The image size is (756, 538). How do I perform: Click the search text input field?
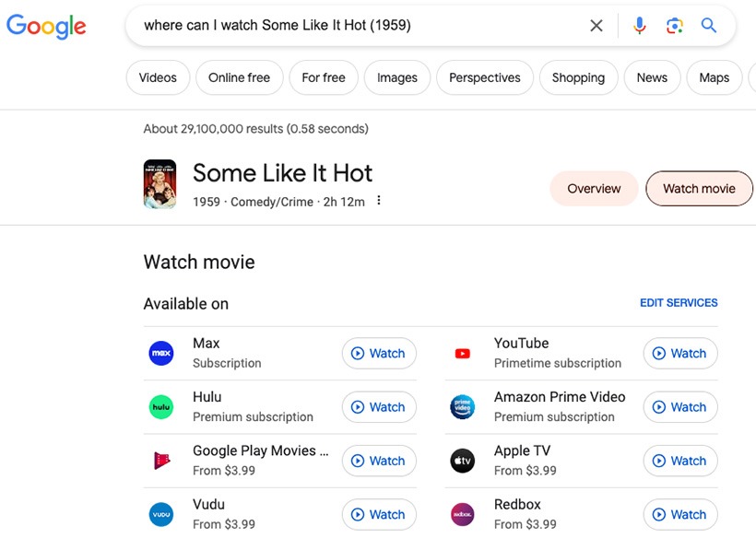coord(357,26)
